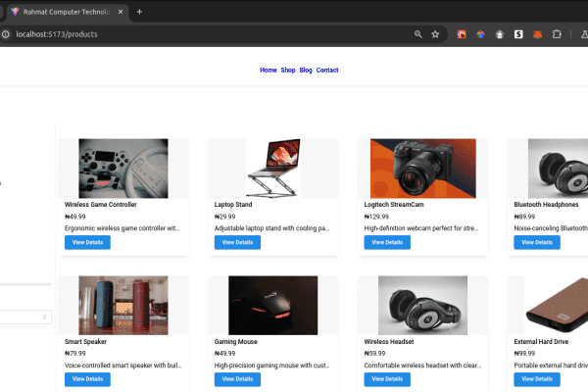Focus the localhost:5173/products address field
Viewport: 588px width, 392px height.
coord(56,34)
